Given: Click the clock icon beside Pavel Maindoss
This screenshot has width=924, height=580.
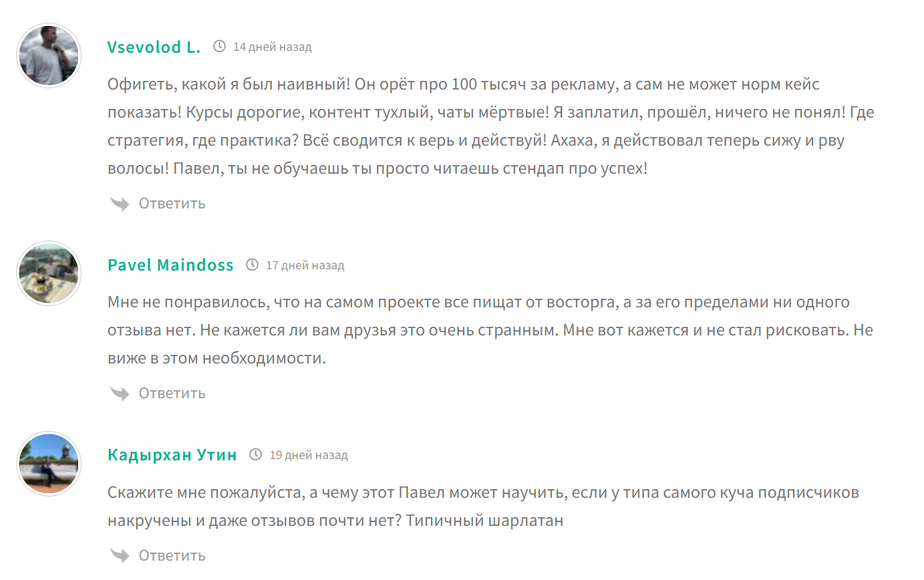Looking at the screenshot, I should point(252,265).
